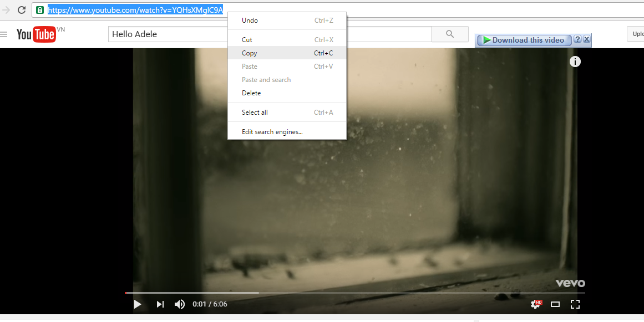The width and height of the screenshot is (644, 322).
Task: Open the YouTube hamburger guide menu
Action: [x=4, y=34]
